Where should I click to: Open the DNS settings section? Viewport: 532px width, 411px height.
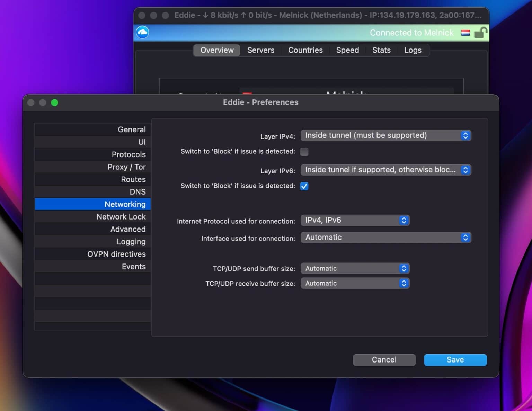[138, 191]
